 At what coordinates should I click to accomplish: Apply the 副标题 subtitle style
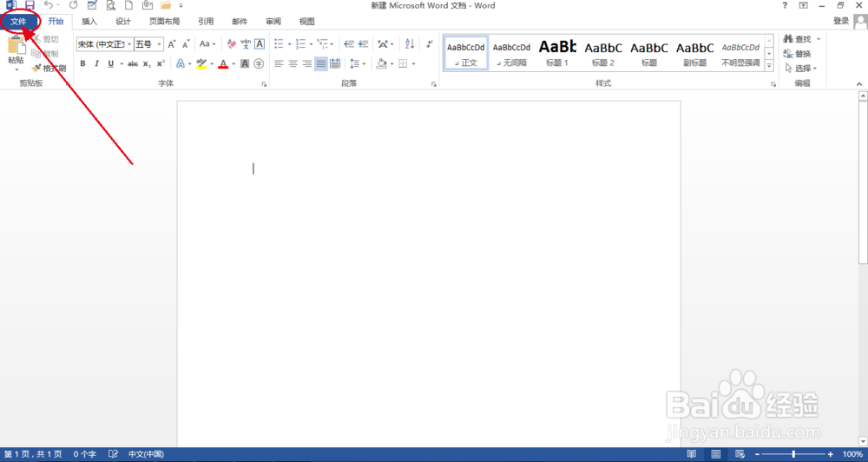(694, 53)
